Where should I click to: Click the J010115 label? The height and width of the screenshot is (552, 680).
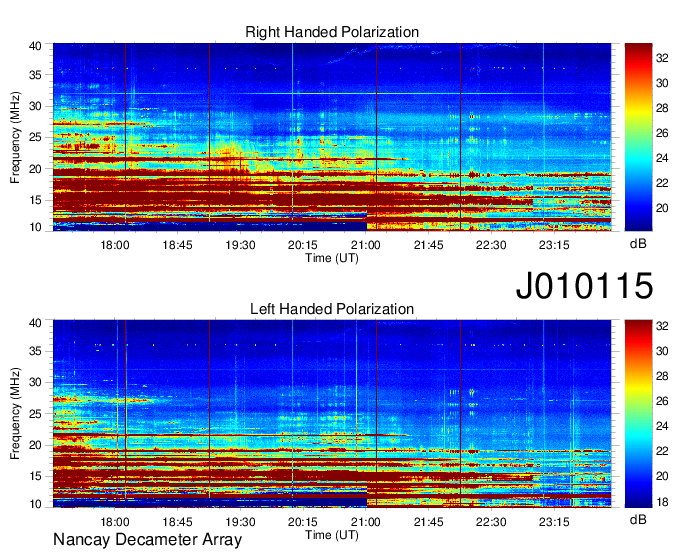pyautogui.click(x=584, y=285)
